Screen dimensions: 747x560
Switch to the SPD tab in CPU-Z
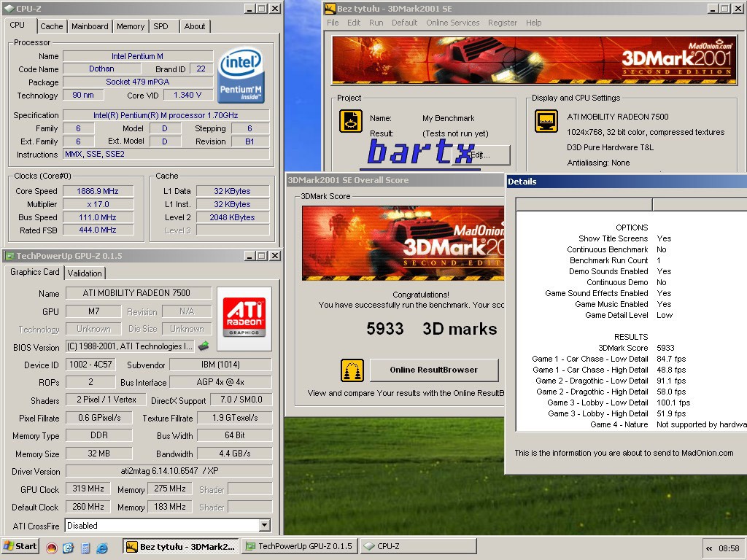point(160,26)
